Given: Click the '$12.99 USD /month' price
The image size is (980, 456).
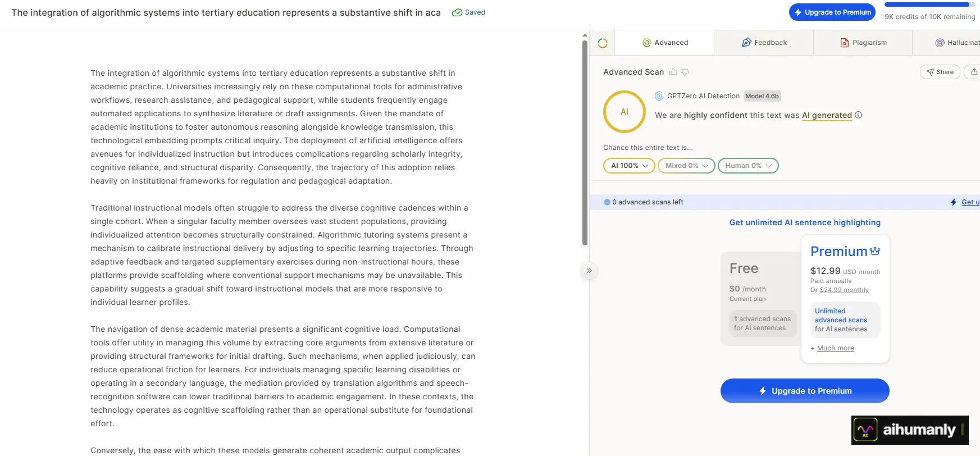Looking at the screenshot, I should (845, 271).
